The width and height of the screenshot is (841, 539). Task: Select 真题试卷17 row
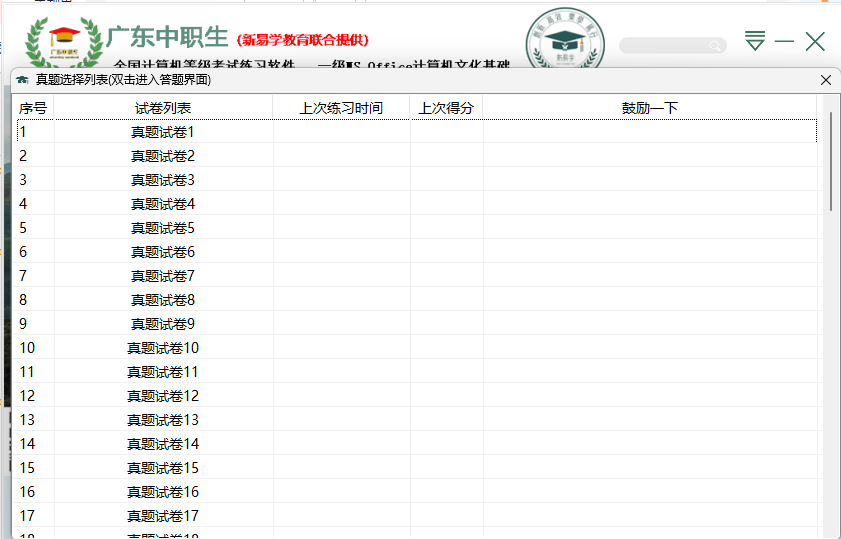417,516
